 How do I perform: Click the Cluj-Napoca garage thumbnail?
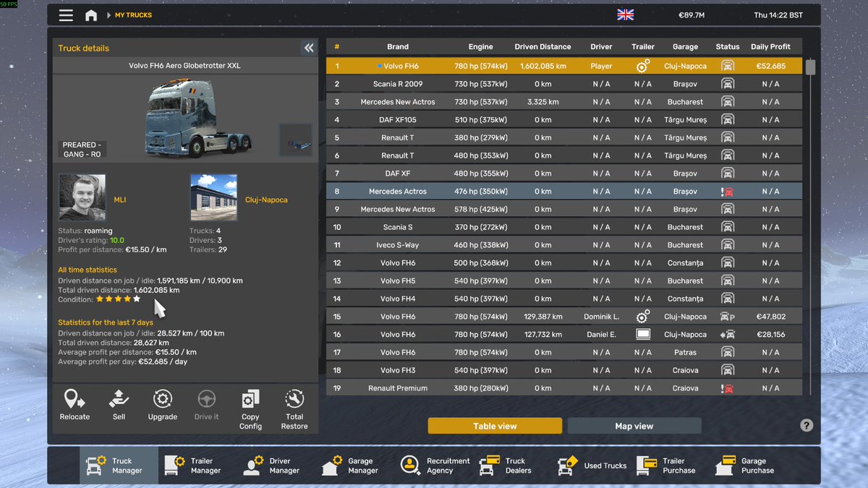(x=213, y=197)
